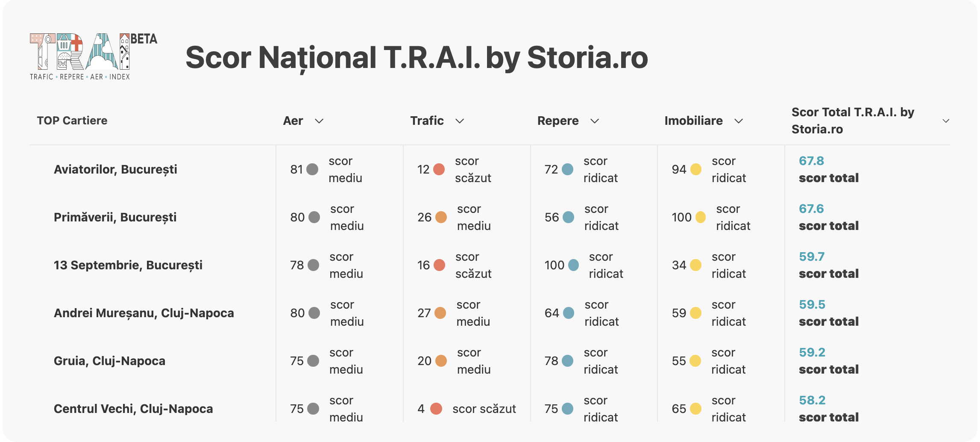Open Aviatorilor, București neighborhood
The width and height of the screenshot is (980, 442).
115,169
